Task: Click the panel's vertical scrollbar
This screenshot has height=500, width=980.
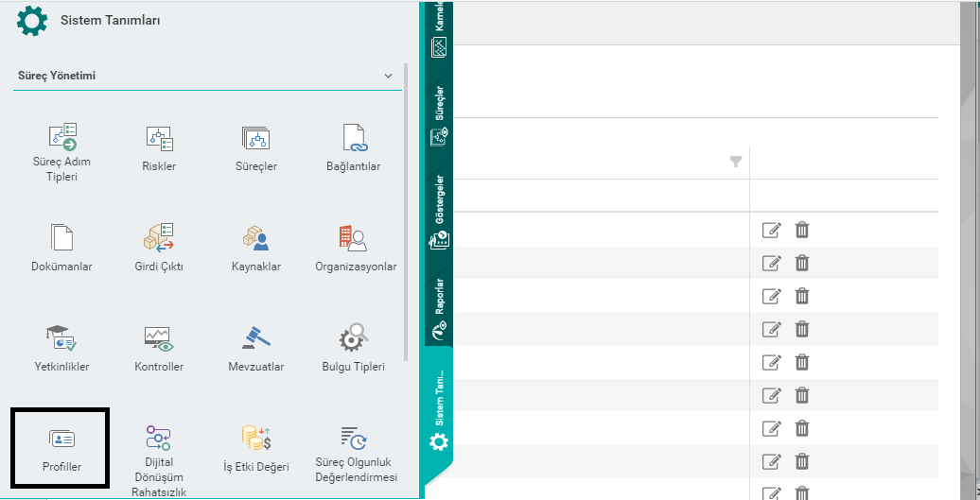Action: click(406, 213)
